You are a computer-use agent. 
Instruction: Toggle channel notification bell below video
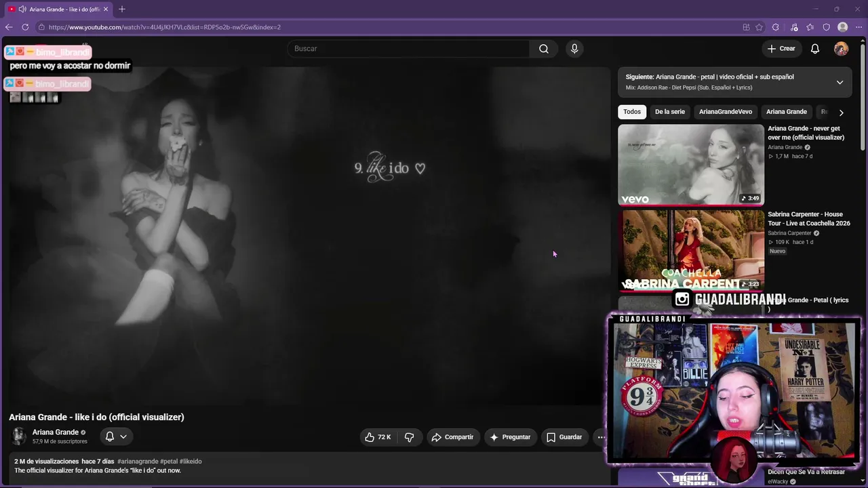109,436
